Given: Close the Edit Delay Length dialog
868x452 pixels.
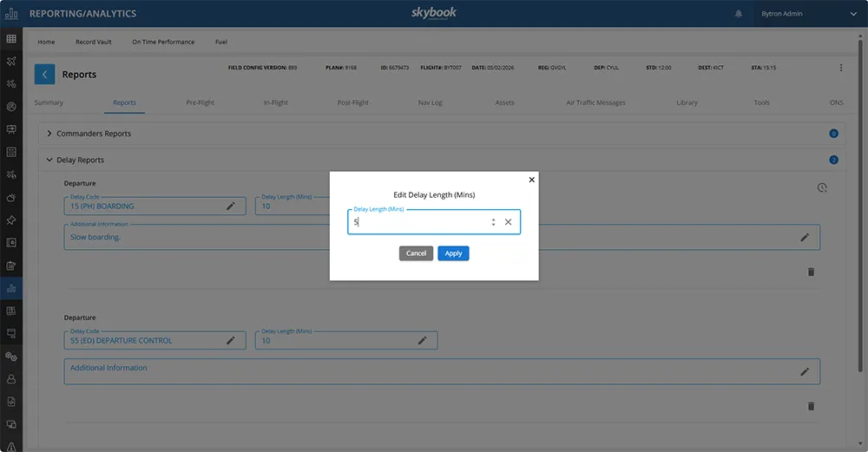Looking at the screenshot, I should [x=532, y=180].
